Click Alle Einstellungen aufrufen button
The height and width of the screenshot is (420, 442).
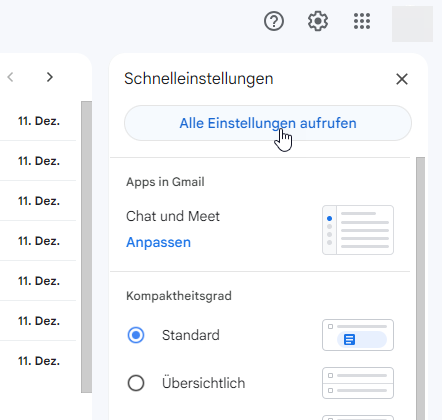coord(268,123)
